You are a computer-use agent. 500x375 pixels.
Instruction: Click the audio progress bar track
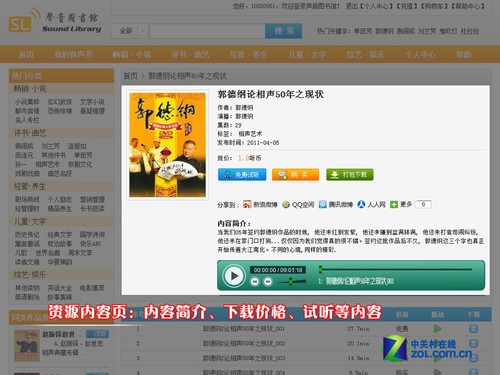pyautogui.click(x=396, y=269)
